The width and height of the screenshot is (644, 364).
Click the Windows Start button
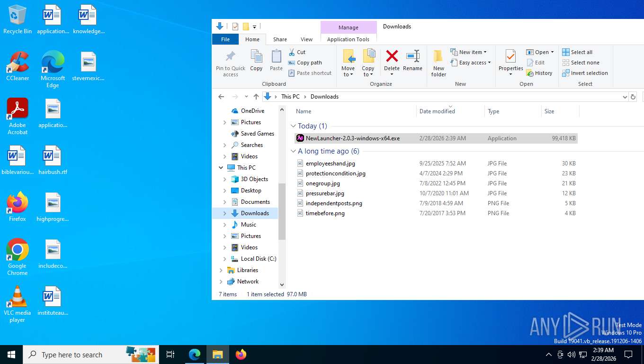pyautogui.click(x=11, y=355)
